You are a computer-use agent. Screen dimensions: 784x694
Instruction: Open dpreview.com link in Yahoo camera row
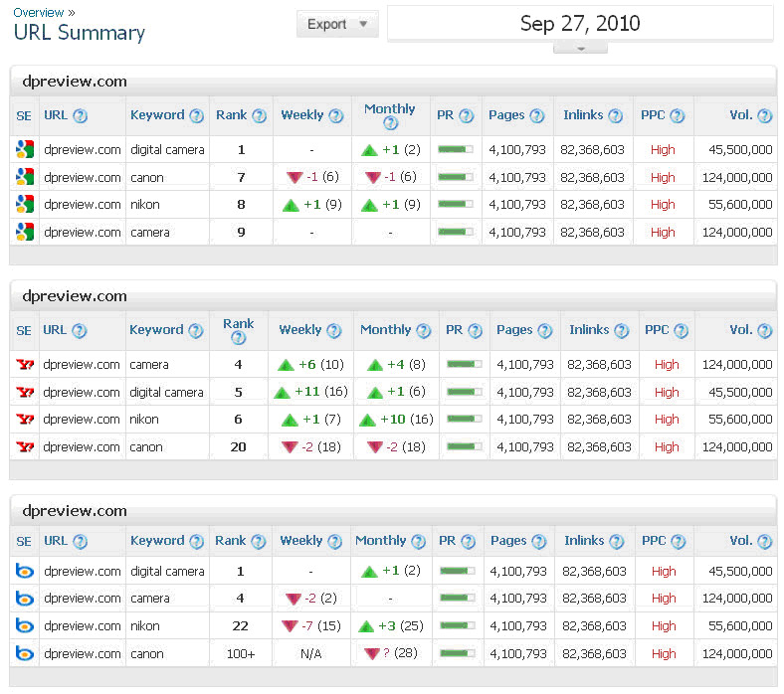[x=82, y=365]
